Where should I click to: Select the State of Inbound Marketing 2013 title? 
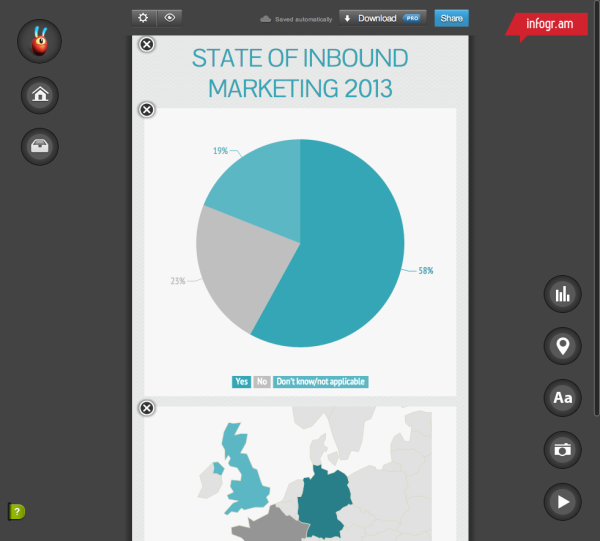pos(300,73)
